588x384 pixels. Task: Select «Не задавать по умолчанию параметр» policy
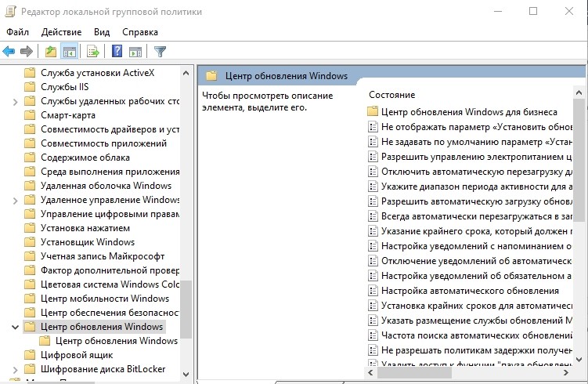pos(477,142)
